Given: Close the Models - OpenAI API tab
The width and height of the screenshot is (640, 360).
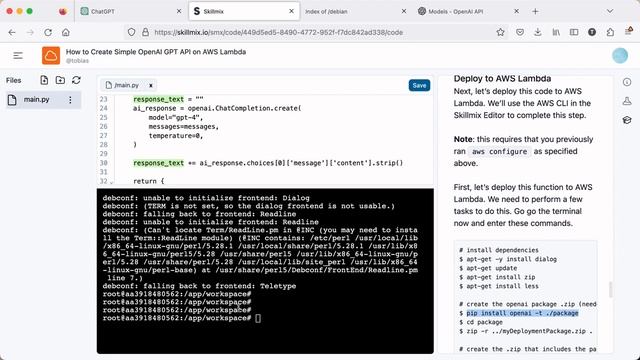Looking at the screenshot, I should point(516,11).
